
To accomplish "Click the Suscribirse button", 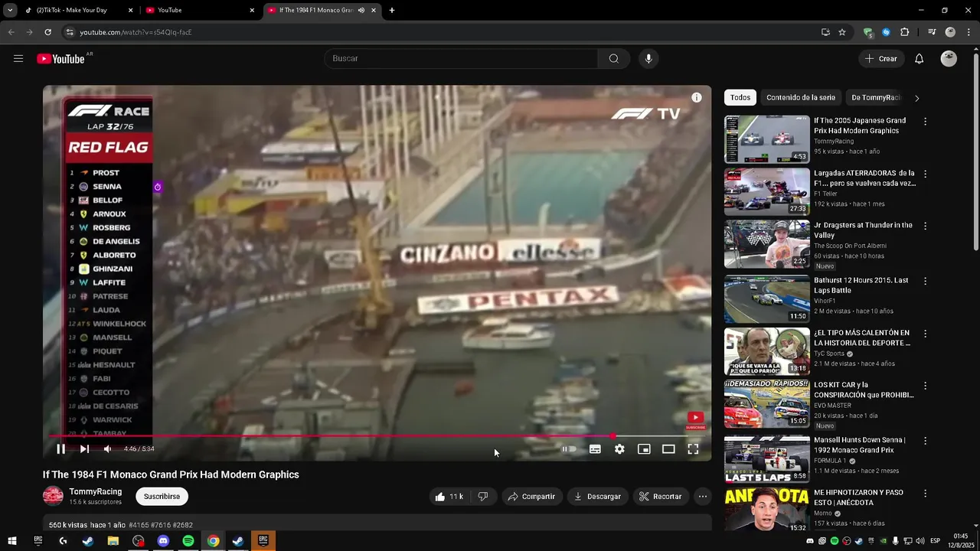I will [x=162, y=497].
